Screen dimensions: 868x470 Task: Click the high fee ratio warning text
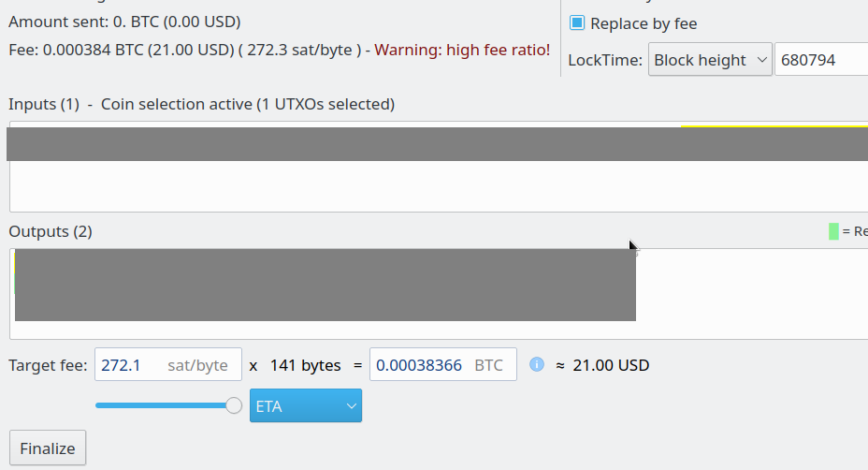pos(462,49)
